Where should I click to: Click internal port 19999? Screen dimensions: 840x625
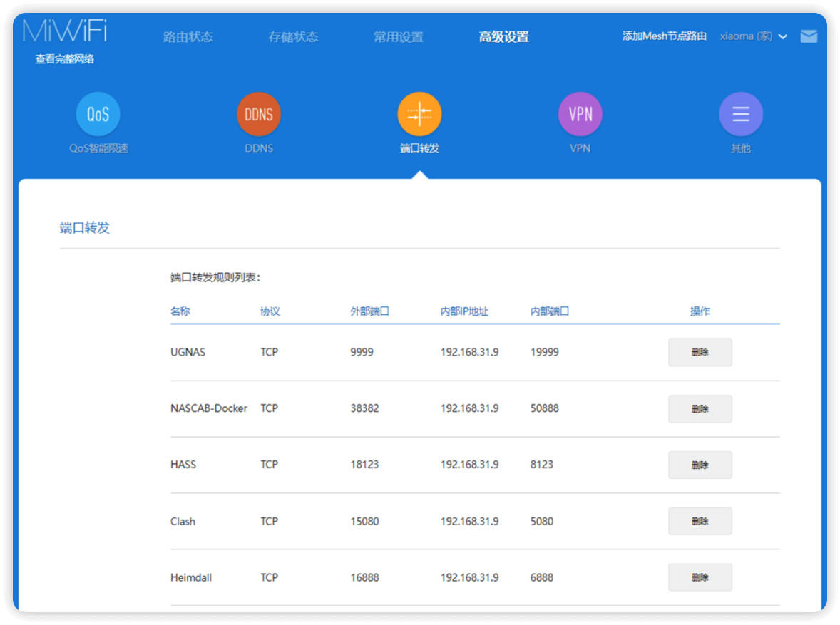point(544,352)
